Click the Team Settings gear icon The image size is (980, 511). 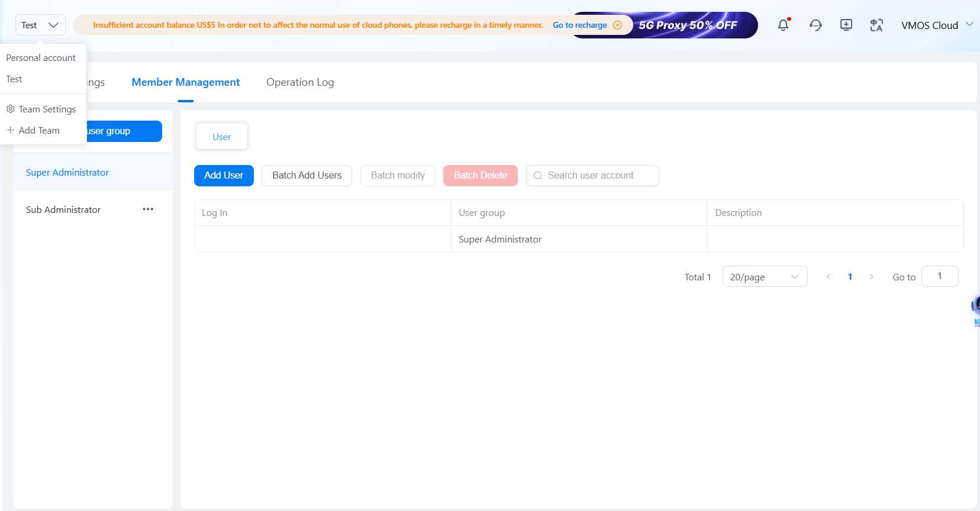click(11, 109)
